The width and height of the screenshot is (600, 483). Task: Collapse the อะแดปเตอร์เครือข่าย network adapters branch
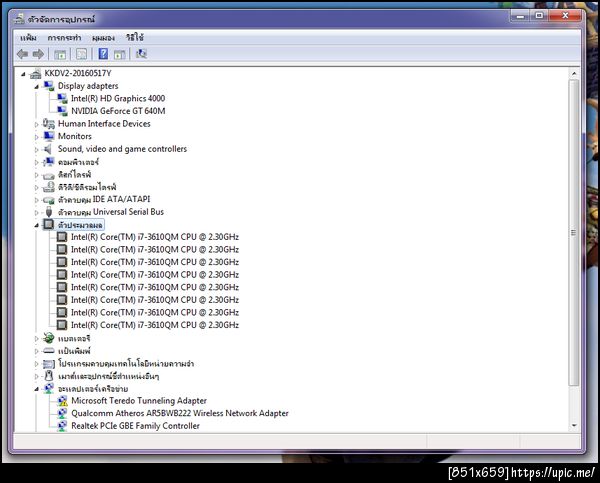point(37,389)
